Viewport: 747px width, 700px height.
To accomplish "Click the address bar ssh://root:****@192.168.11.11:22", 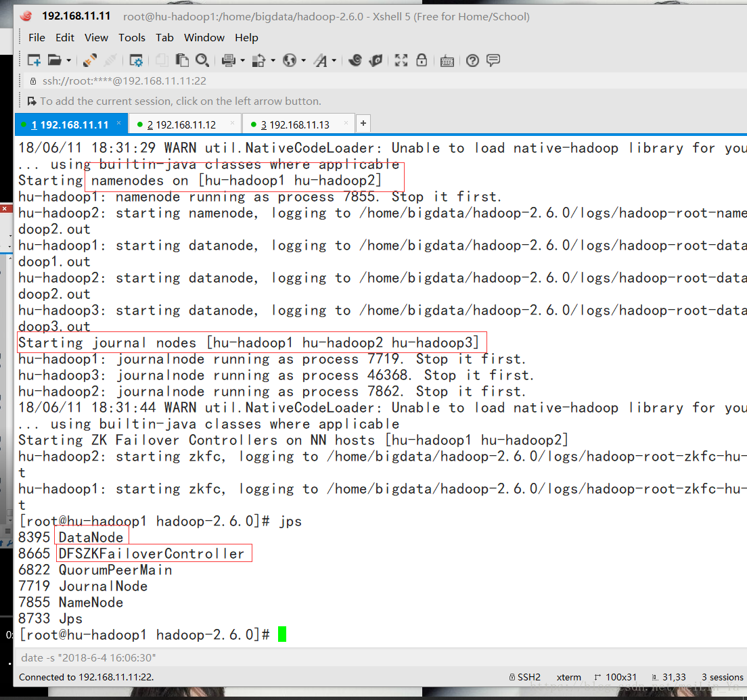I will pos(124,81).
